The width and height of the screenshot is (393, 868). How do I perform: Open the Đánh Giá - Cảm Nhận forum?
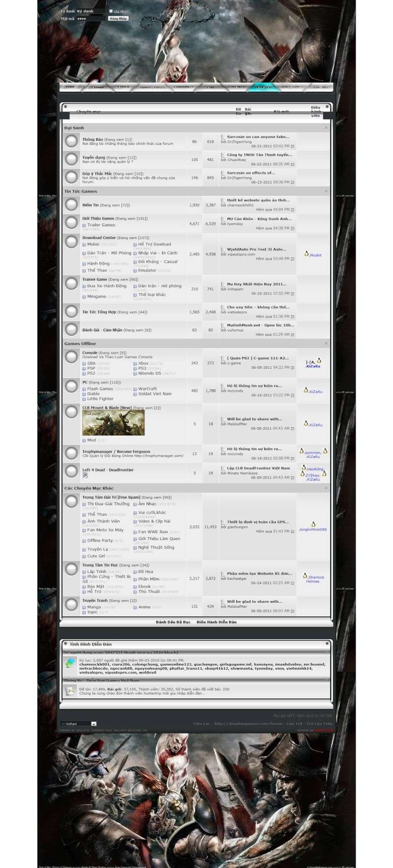coord(102,330)
